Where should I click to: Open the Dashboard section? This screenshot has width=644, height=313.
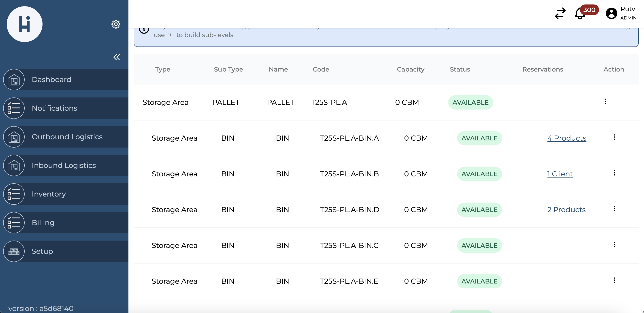point(51,79)
